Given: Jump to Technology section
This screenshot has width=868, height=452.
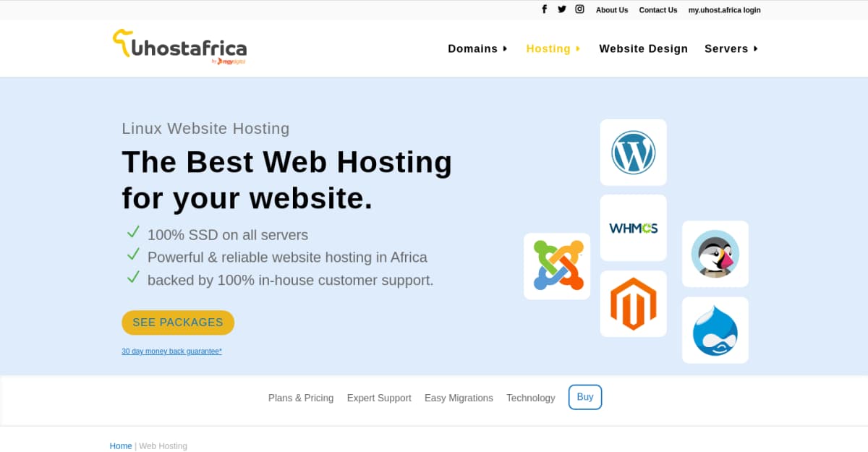Looking at the screenshot, I should (x=531, y=398).
